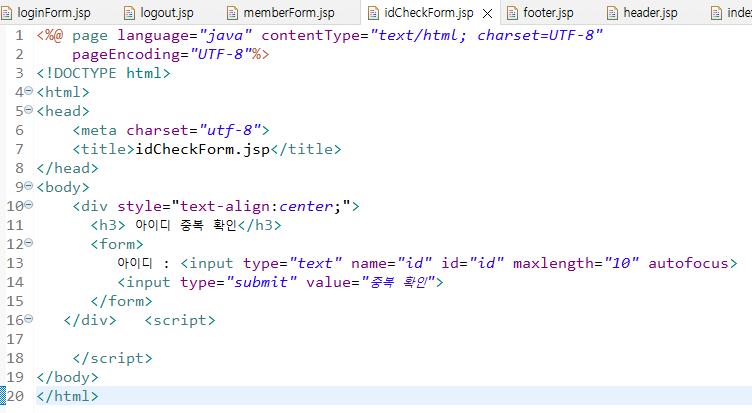The height and width of the screenshot is (413, 752).
Task: Click the closing </div> tag on line 16
Action: pyautogui.click(x=90, y=320)
